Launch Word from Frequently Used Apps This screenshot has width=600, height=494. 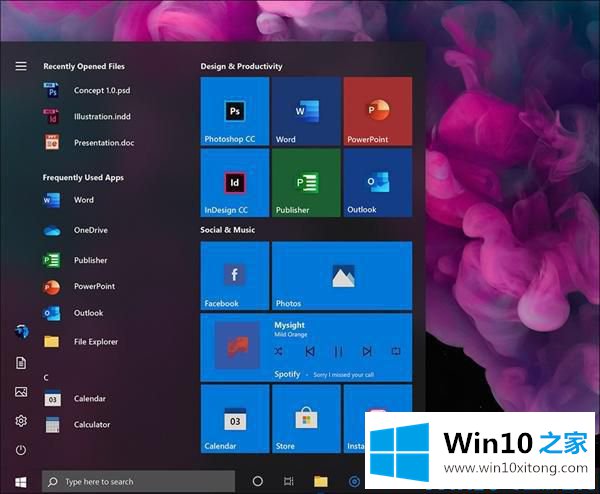(x=68, y=200)
